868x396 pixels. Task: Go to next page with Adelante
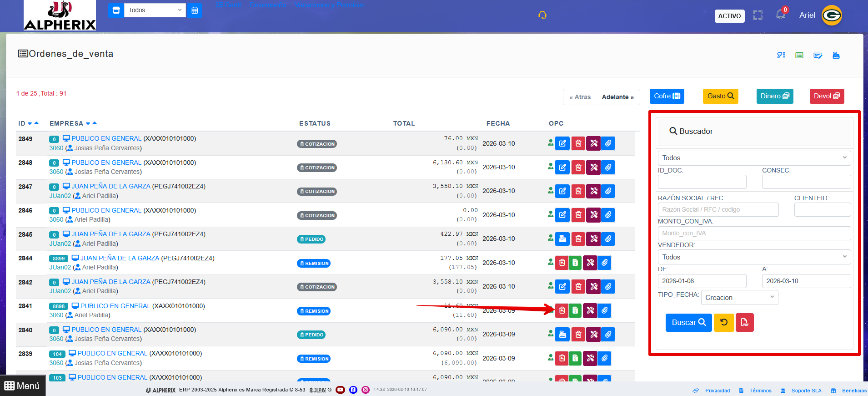[617, 97]
